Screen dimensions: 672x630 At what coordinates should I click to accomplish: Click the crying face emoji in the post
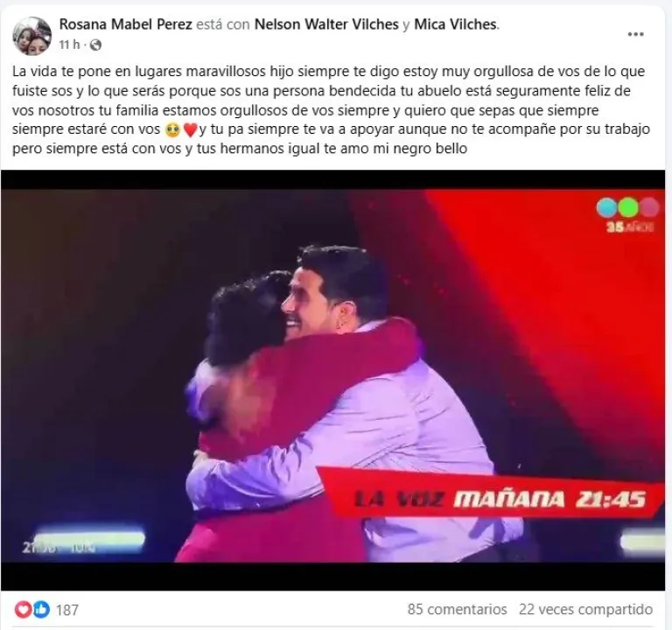coord(172,129)
